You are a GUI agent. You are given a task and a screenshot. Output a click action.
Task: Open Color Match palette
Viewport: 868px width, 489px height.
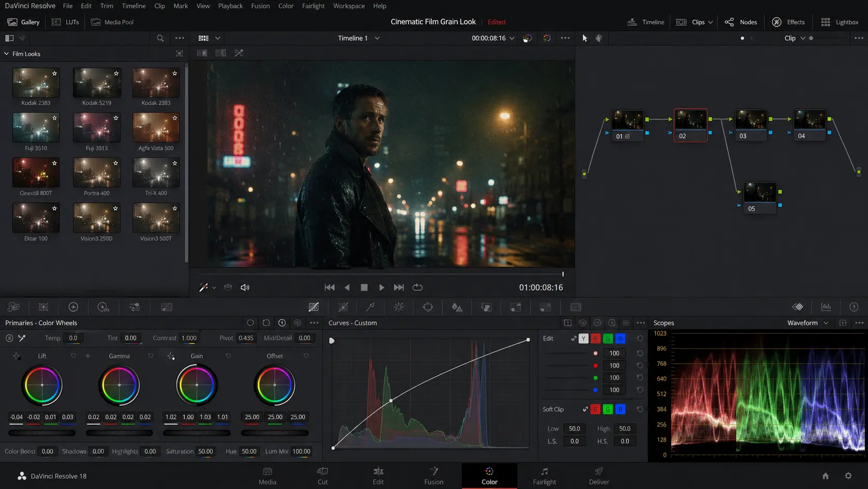[44, 307]
